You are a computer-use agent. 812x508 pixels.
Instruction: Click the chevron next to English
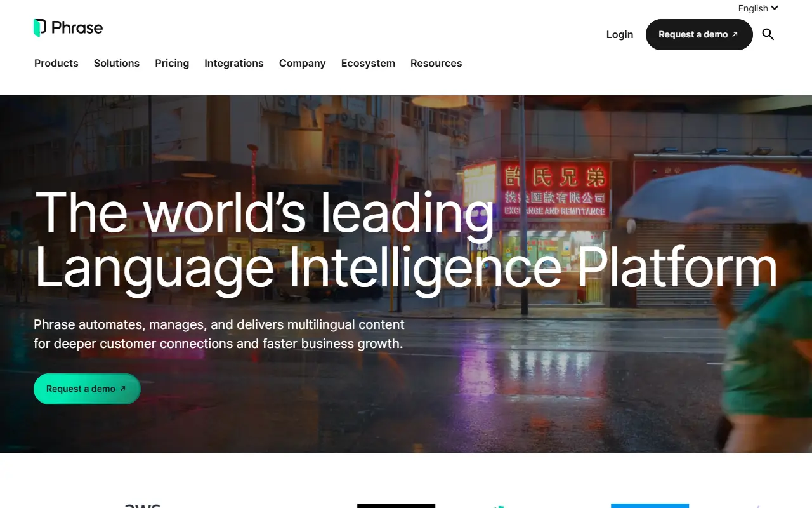pos(775,8)
